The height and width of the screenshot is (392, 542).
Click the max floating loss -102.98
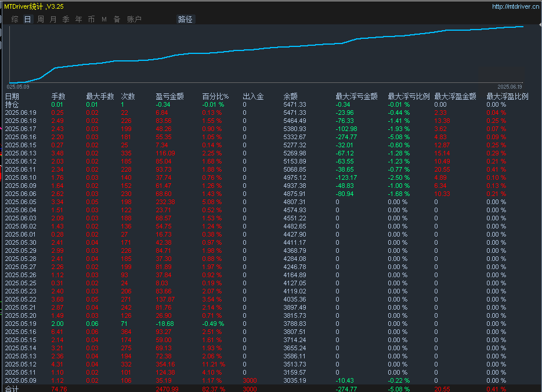[346, 129]
